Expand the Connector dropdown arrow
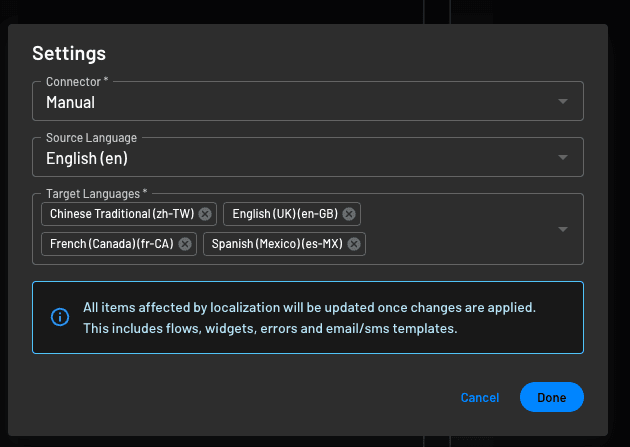630x447 pixels. tap(563, 101)
